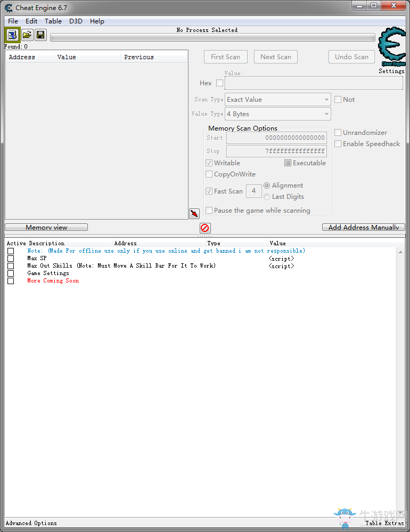410x532 pixels.
Task: Click the red arrow add-to-list icon
Action: [194, 213]
